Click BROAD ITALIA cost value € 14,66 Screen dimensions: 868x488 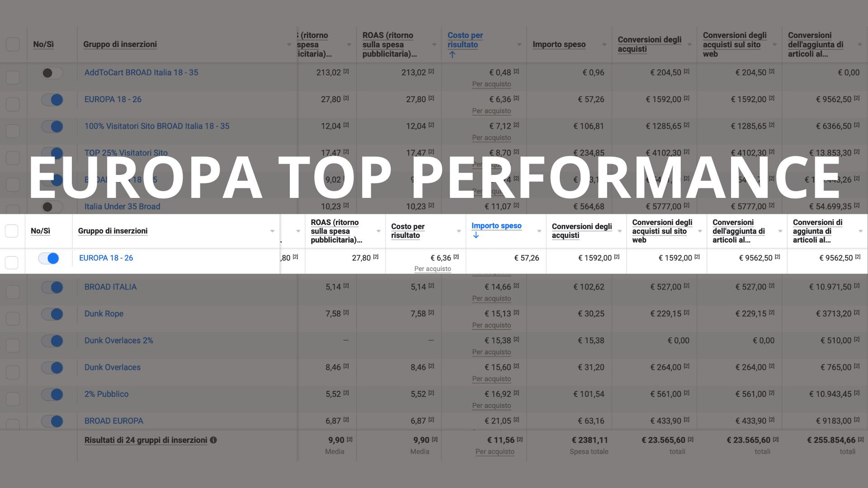click(x=498, y=287)
